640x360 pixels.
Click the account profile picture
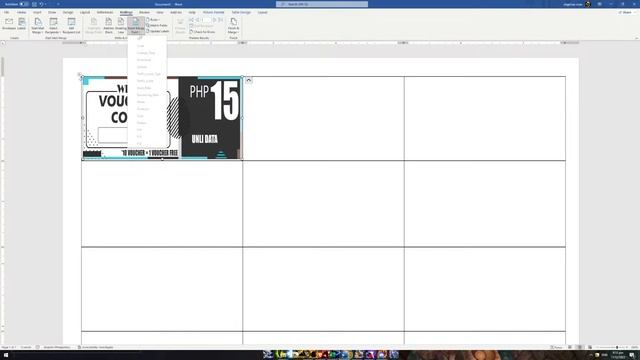588,4
